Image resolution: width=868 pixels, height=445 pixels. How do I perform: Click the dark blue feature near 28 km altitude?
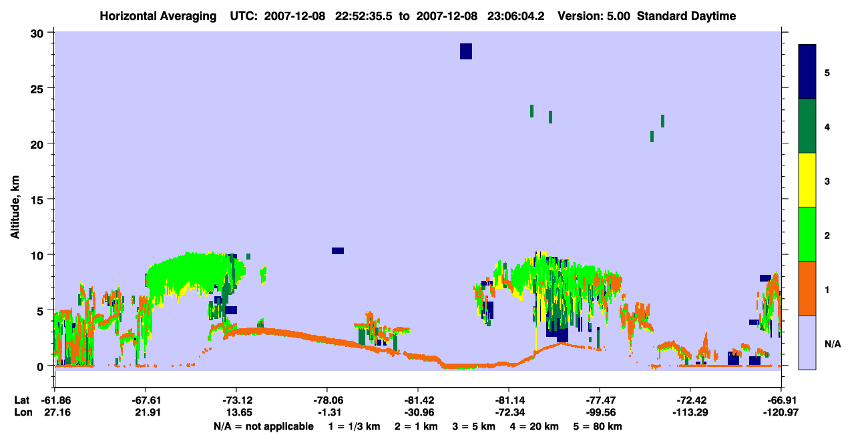(x=466, y=51)
